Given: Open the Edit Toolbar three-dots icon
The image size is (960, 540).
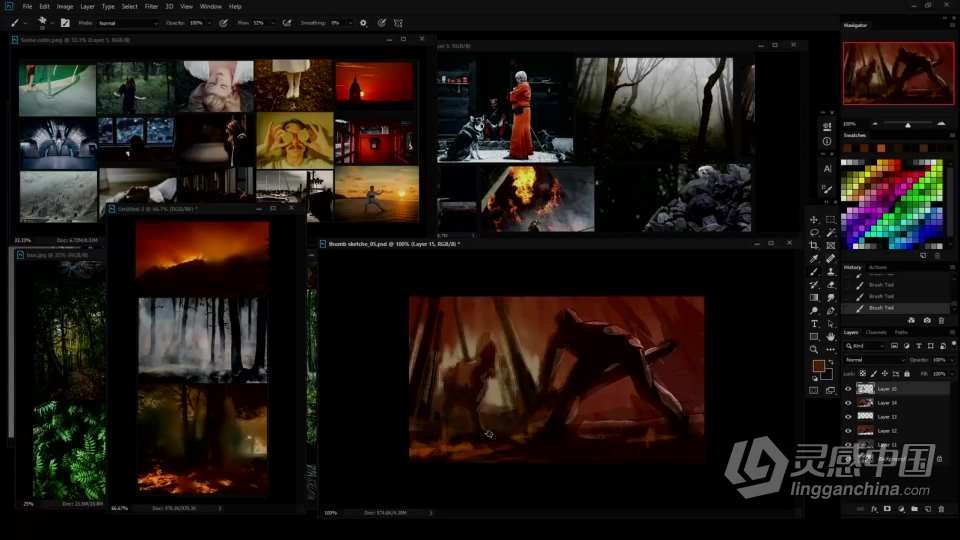Looking at the screenshot, I should click(x=830, y=350).
